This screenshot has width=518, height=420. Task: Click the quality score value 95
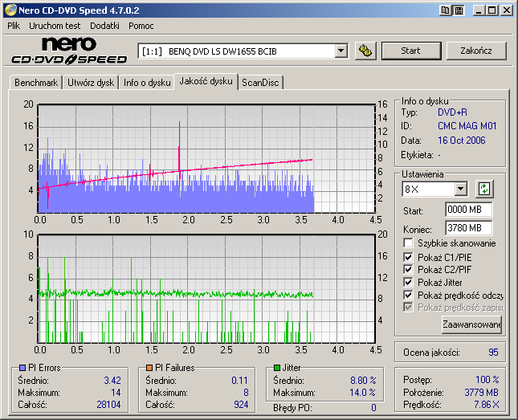[x=493, y=353]
